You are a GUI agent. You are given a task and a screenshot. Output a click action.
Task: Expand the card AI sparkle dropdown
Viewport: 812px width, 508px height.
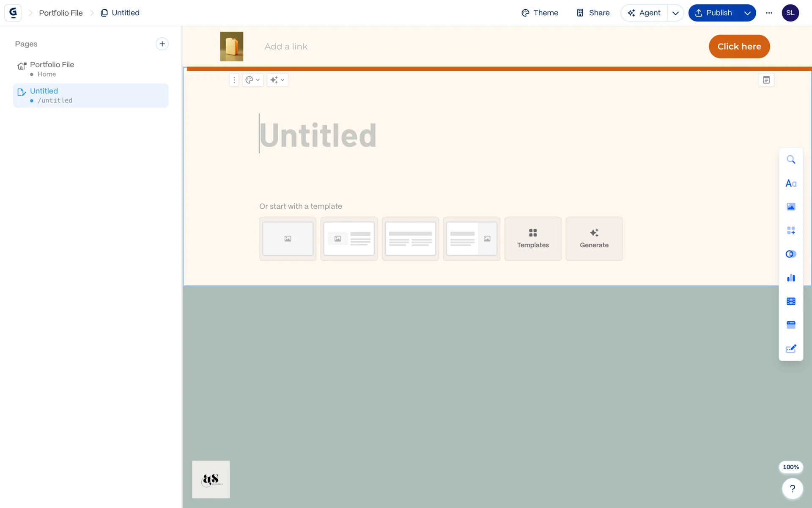tap(277, 80)
